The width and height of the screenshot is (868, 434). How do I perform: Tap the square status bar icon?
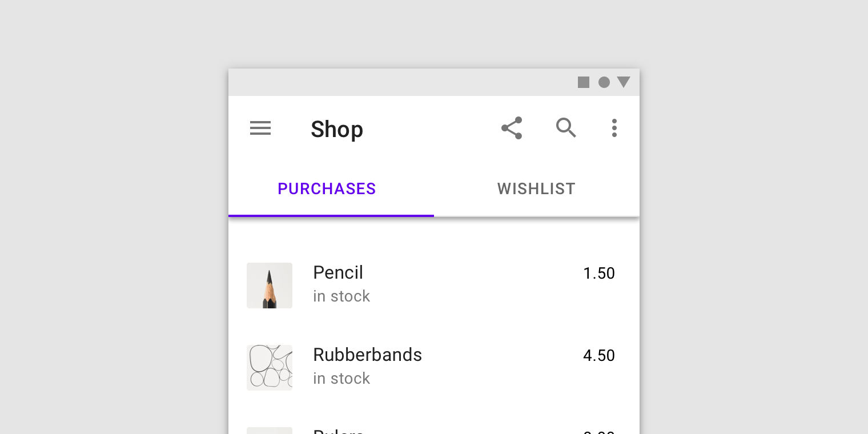(584, 82)
